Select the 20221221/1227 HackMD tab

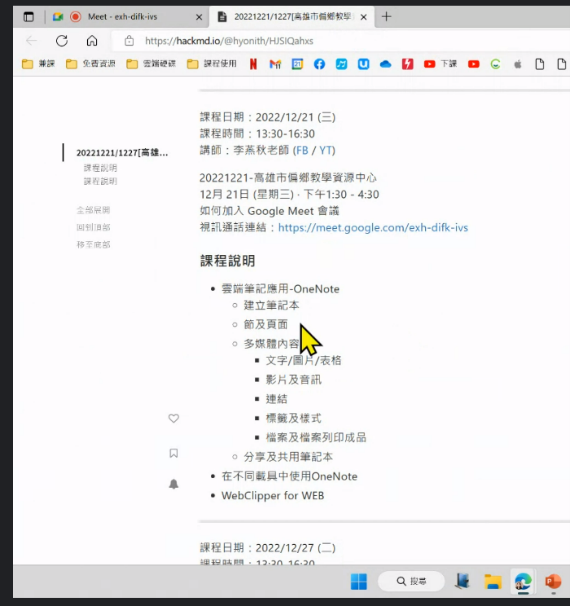click(x=292, y=17)
